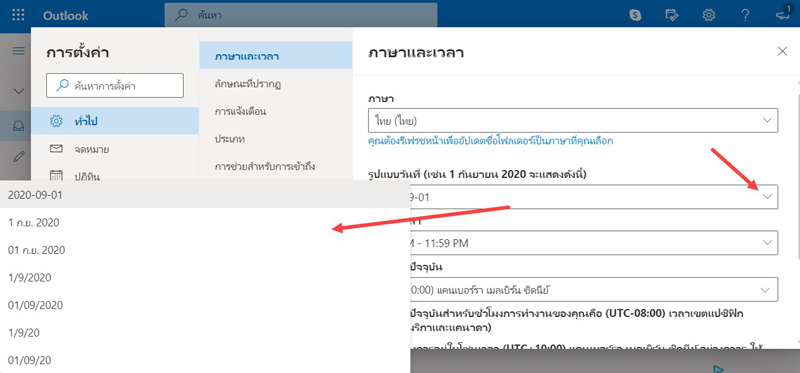This screenshot has height=373, width=800.
Task: Select the ทั่วไป general category
Action: point(115,121)
